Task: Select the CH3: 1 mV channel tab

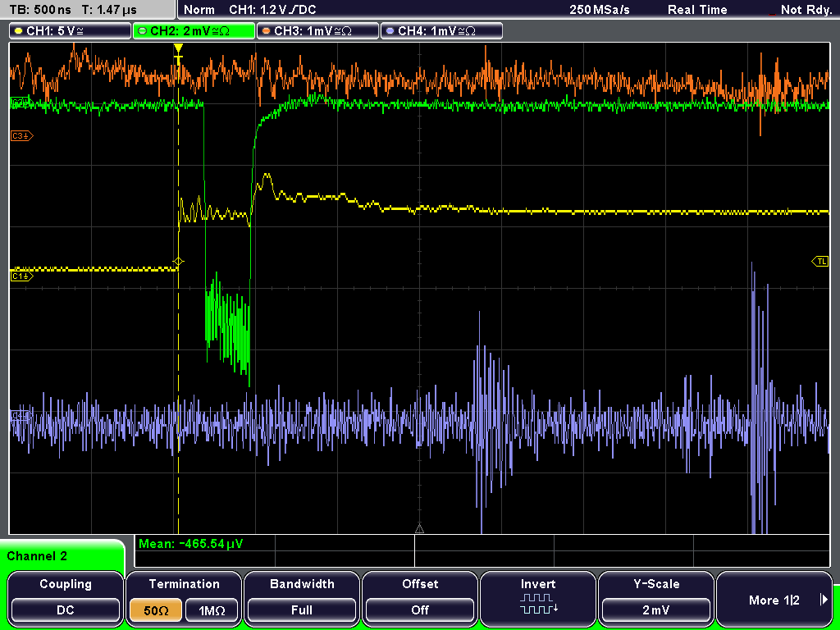Action: coord(317,30)
